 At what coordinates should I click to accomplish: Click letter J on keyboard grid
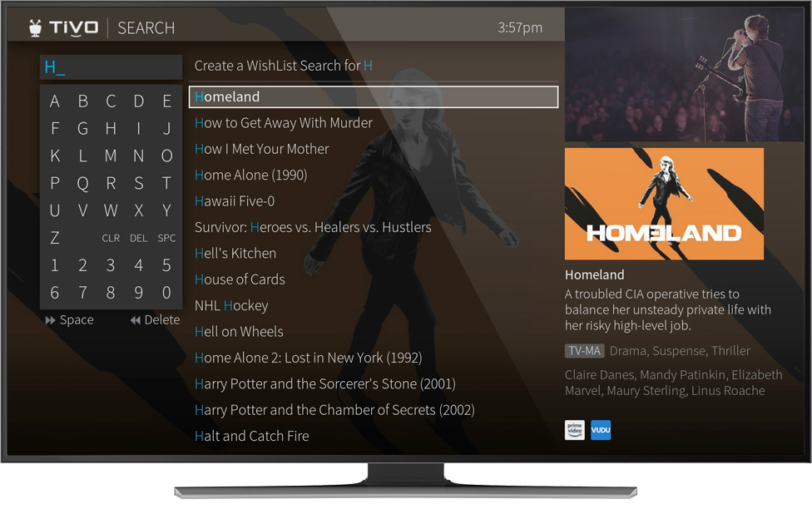point(166,128)
